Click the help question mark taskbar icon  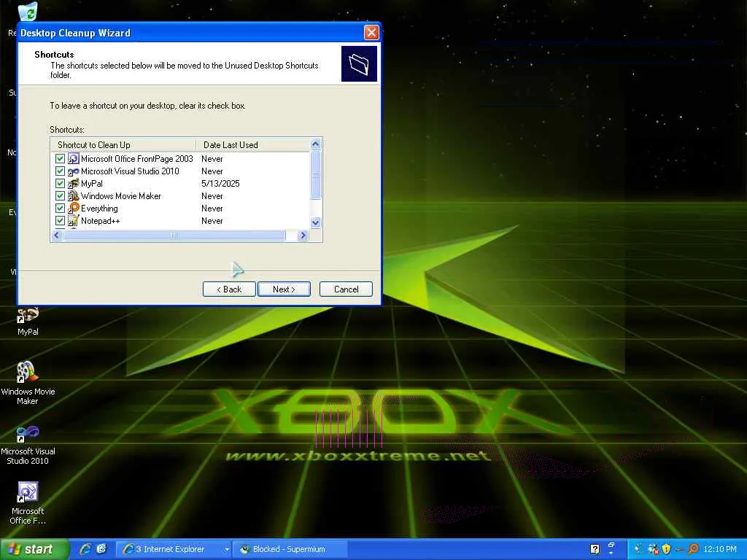click(x=595, y=549)
